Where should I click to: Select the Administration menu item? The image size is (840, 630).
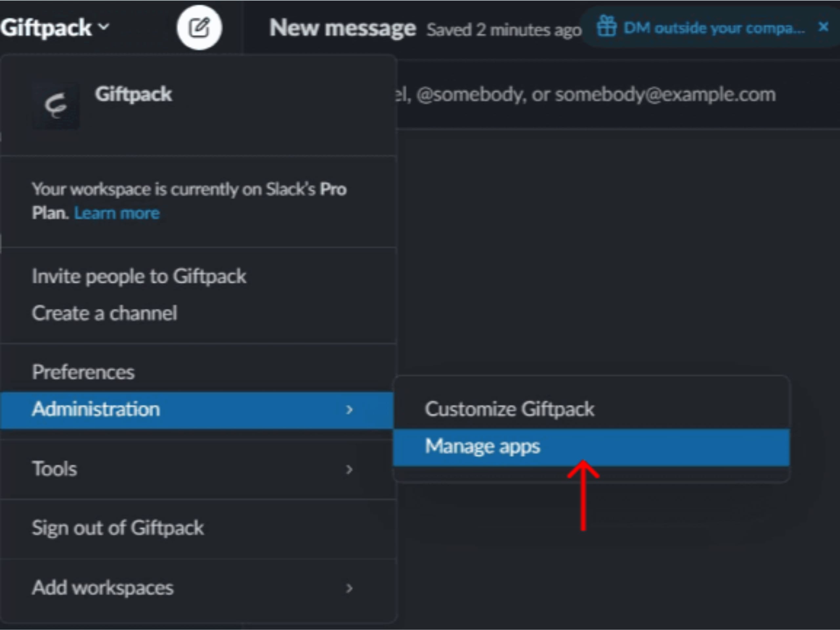point(197,410)
